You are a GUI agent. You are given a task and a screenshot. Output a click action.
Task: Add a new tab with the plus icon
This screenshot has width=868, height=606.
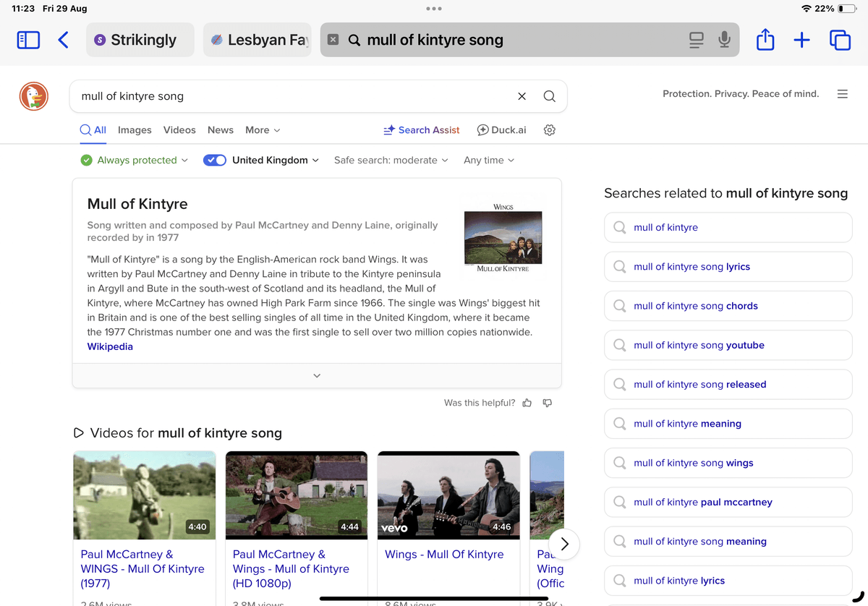tap(801, 40)
